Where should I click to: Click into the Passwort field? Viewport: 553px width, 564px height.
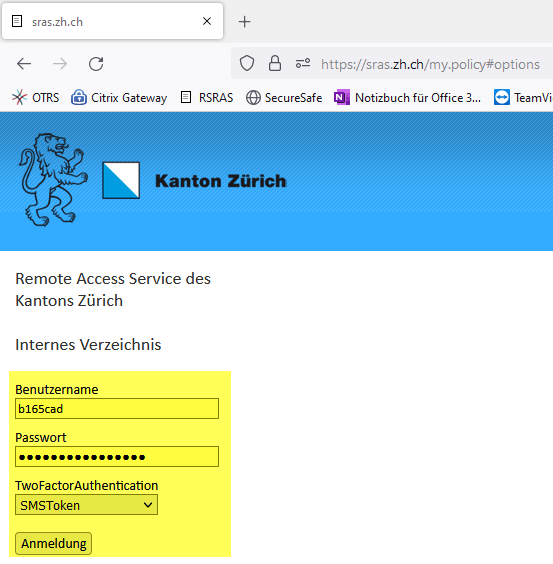117,457
